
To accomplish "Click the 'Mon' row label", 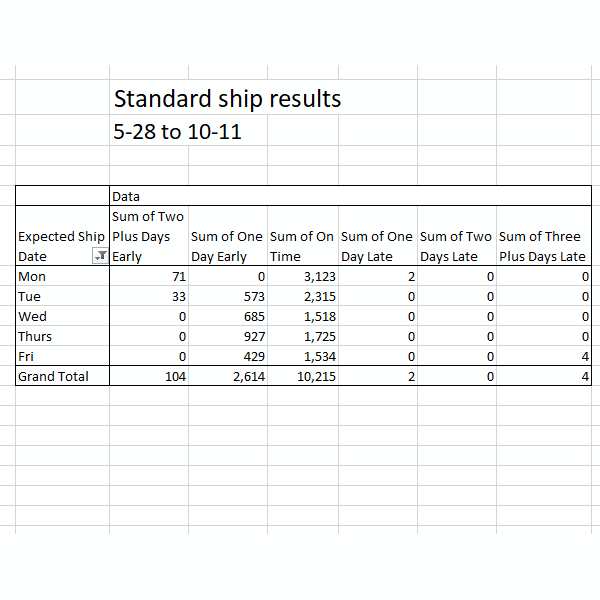I will [x=62, y=276].
